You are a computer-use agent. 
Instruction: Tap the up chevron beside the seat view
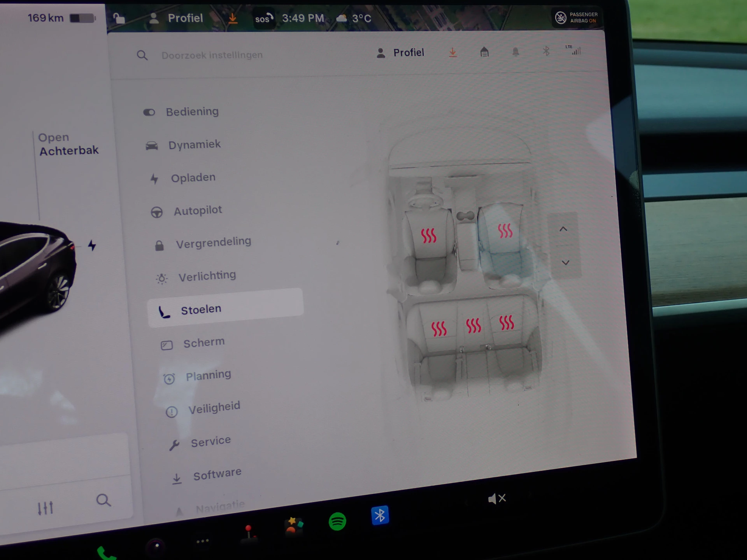tap(564, 229)
